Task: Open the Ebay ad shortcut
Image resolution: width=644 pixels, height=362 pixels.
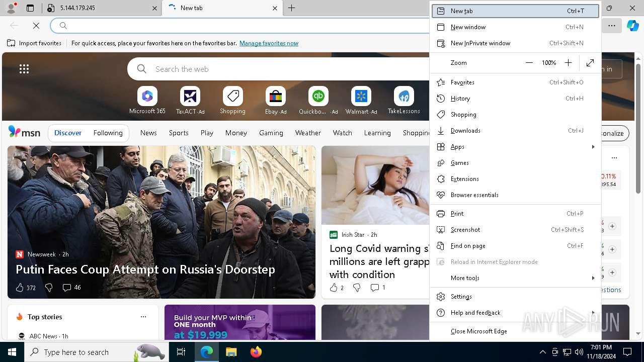Action: pos(275,101)
